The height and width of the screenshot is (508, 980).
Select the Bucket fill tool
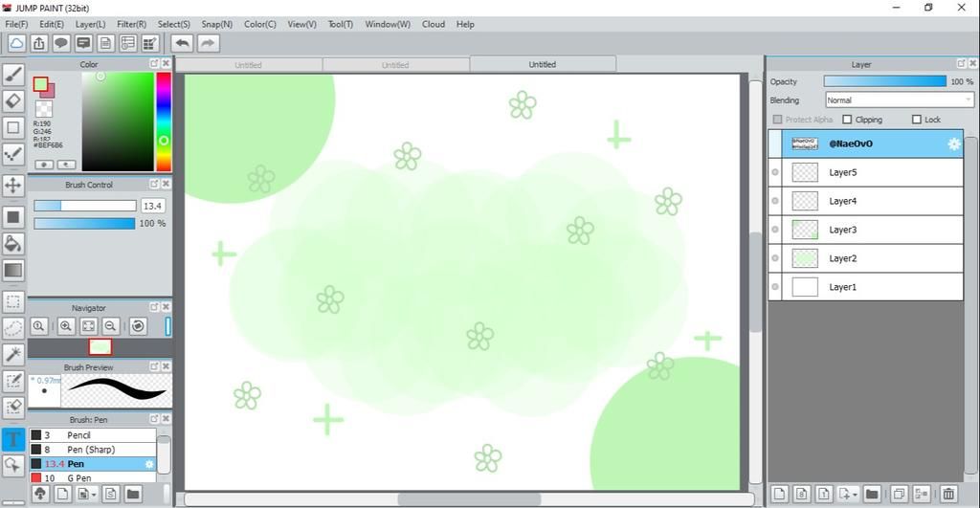click(13, 244)
